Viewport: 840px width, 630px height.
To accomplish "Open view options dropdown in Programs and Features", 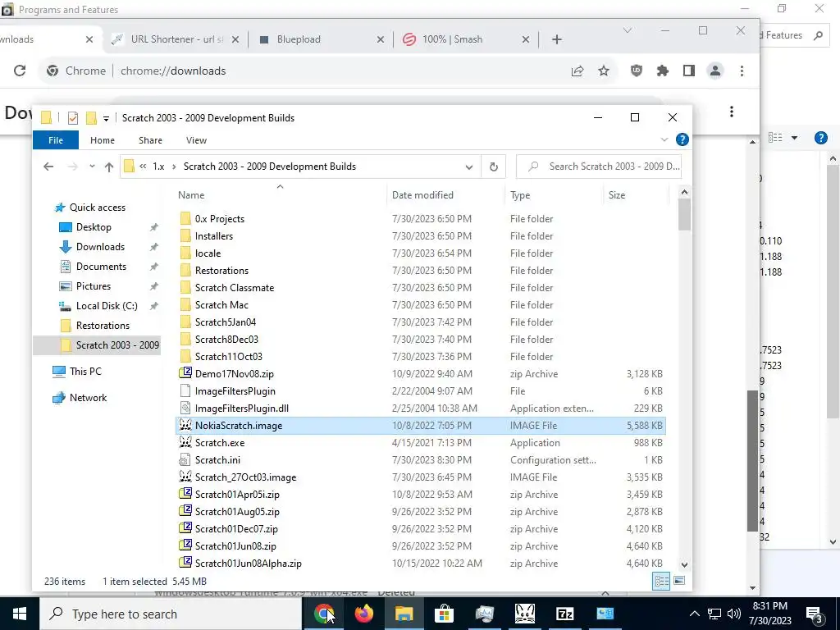I will tap(794, 138).
